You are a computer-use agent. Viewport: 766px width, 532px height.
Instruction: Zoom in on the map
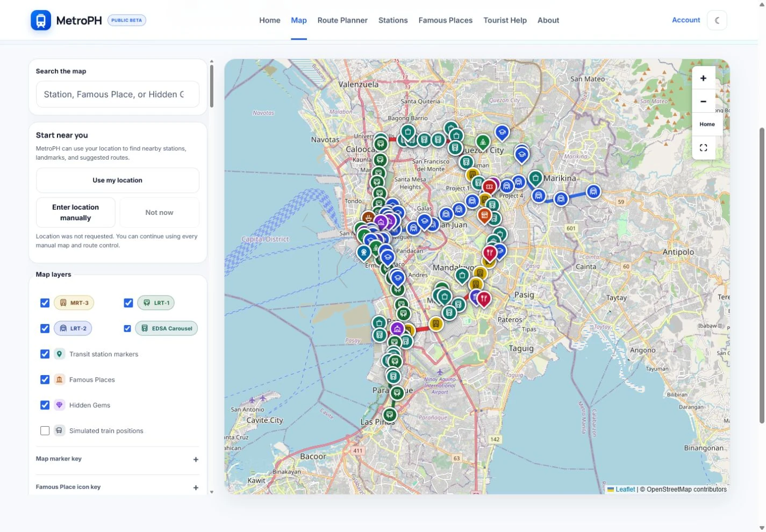(703, 78)
